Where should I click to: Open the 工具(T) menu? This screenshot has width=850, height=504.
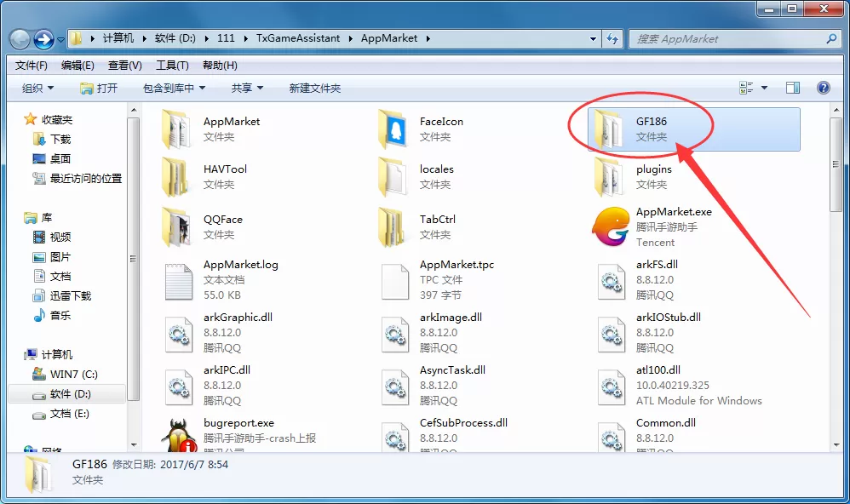tap(172, 65)
